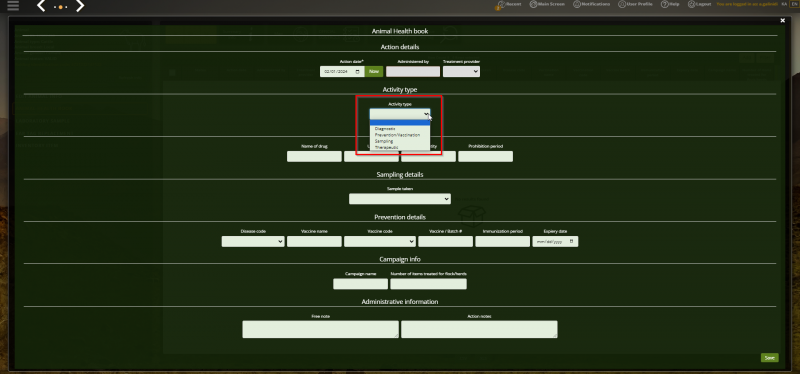Image resolution: width=800 pixels, height=374 pixels.
Task: Open the Help page
Action: point(670,4)
